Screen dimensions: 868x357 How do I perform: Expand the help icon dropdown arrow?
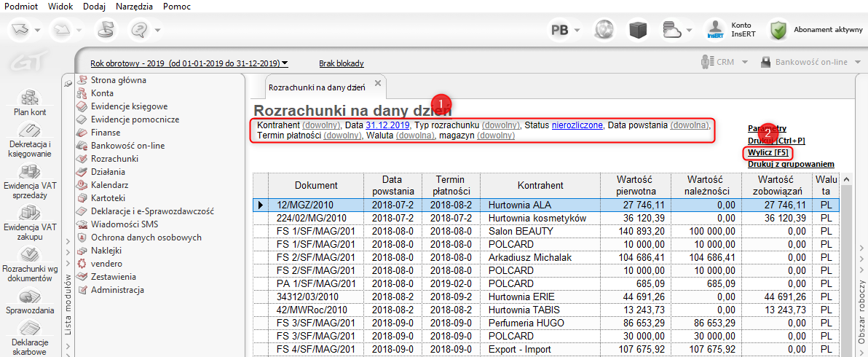click(158, 31)
